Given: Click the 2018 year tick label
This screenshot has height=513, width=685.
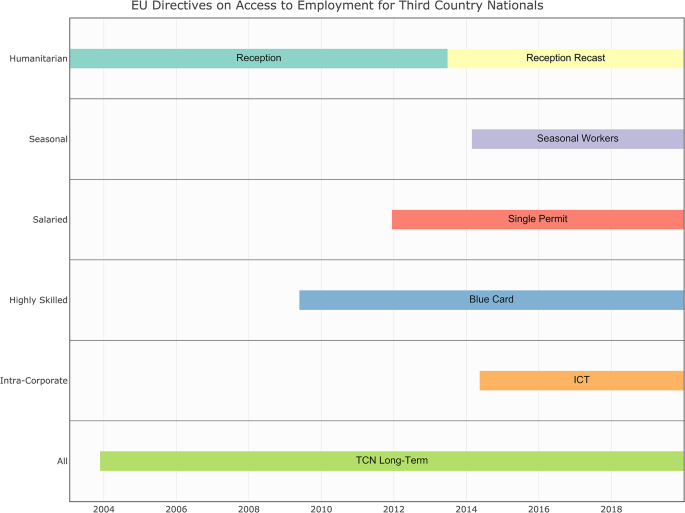Looking at the screenshot, I should (611, 509).
